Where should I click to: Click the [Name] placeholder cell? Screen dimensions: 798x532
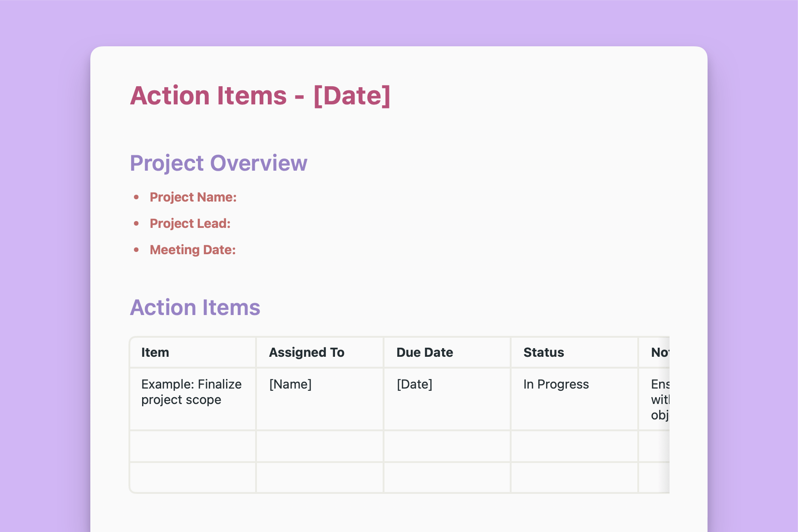click(x=290, y=384)
